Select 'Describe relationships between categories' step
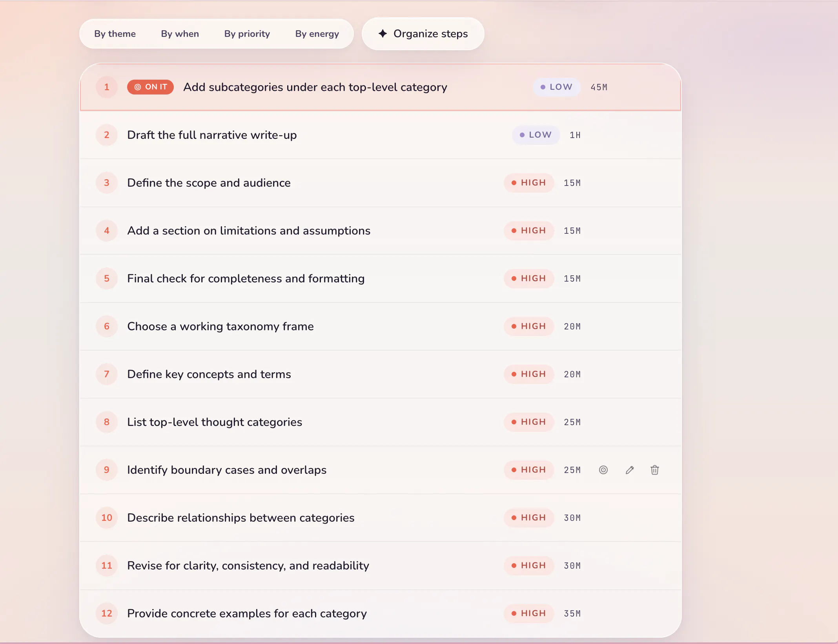This screenshot has width=838, height=644. point(241,518)
